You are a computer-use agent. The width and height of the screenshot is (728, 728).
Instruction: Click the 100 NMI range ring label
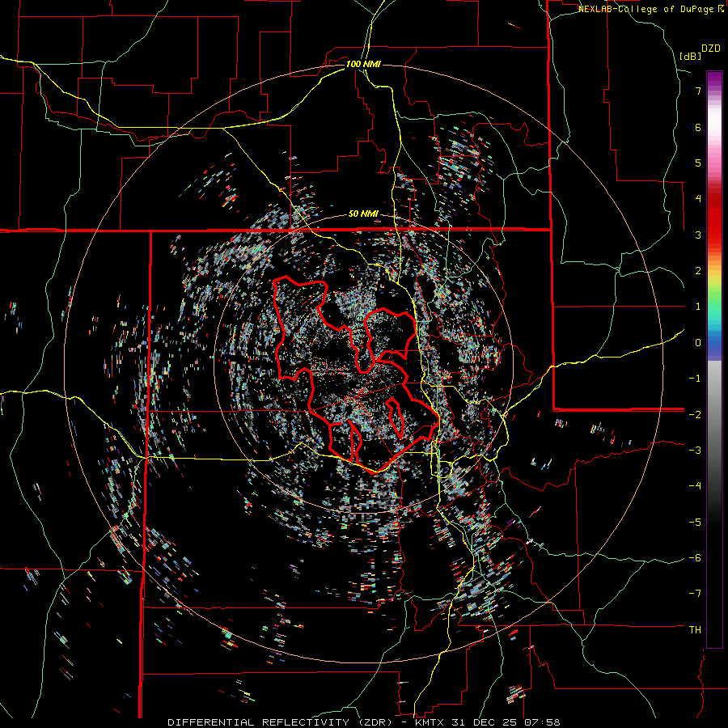pos(363,64)
